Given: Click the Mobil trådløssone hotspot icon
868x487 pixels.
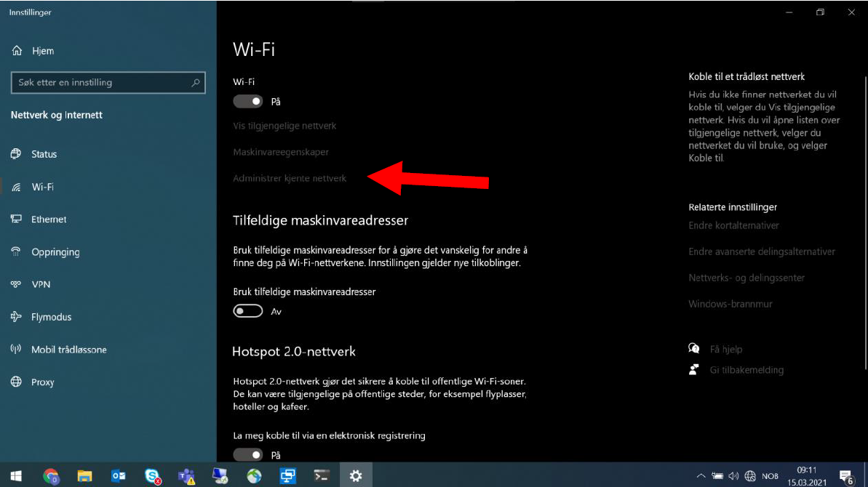Looking at the screenshot, I should pos(16,350).
